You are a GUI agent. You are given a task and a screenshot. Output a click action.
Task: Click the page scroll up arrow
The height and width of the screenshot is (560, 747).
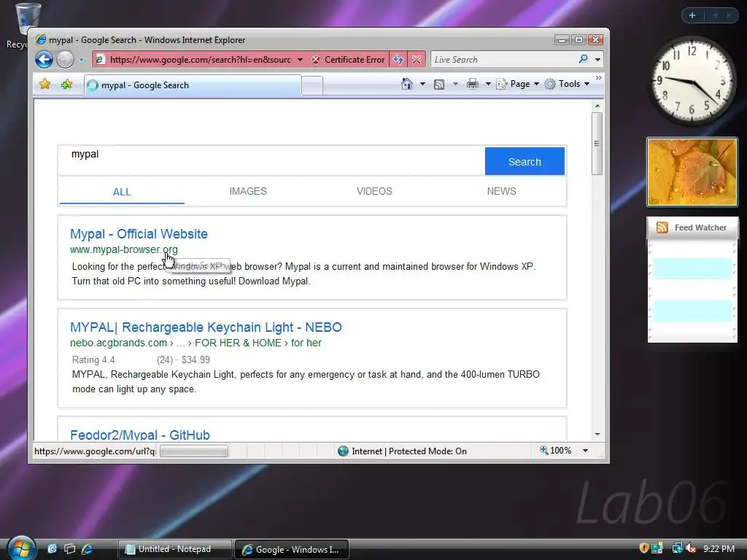pos(597,106)
